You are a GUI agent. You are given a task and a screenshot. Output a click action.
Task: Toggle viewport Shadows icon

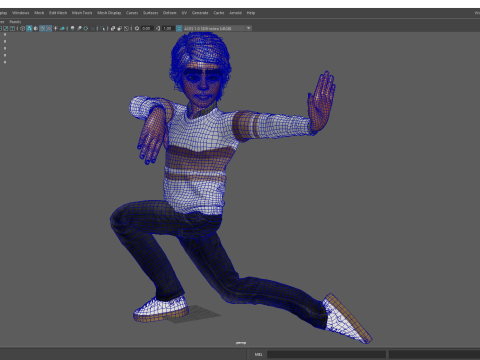[62, 28]
